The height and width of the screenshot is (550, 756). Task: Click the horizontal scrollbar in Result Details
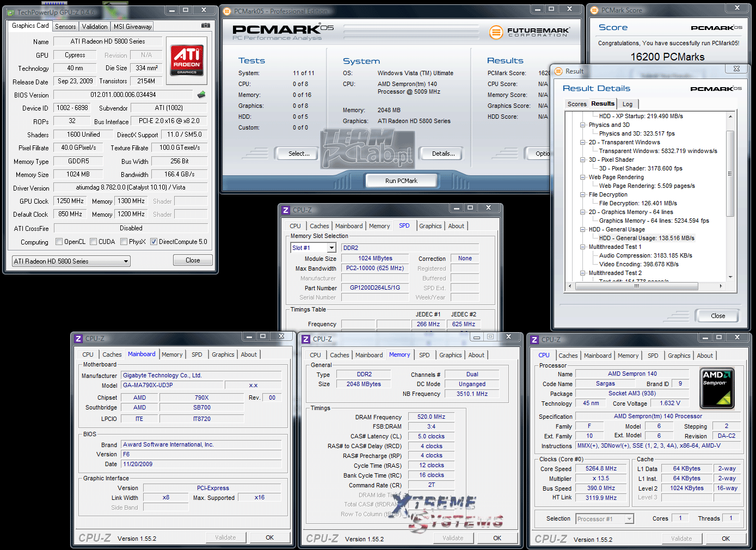pos(636,286)
